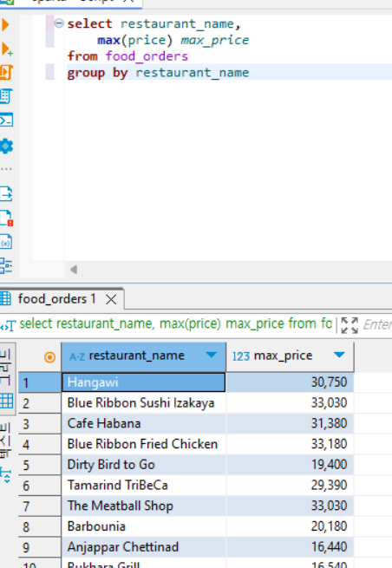The height and width of the screenshot is (568, 392).
Task: Open the restaurant_name column dropdown arrow
Action: pyautogui.click(x=212, y=355)
